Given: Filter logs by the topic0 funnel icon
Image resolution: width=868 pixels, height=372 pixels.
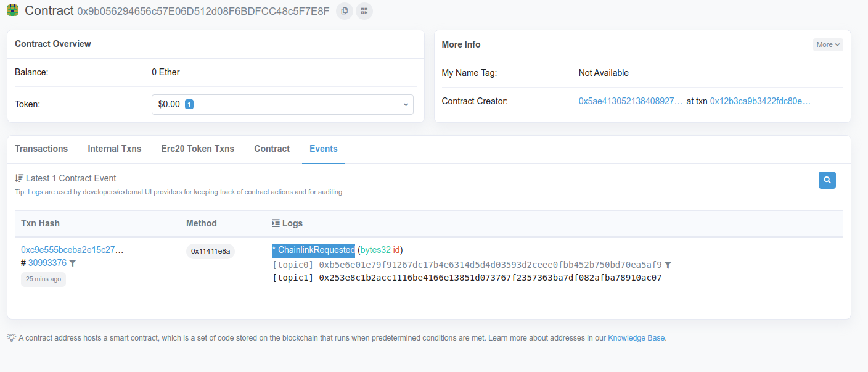Looking at the screenshot, I should coord(668,264).
